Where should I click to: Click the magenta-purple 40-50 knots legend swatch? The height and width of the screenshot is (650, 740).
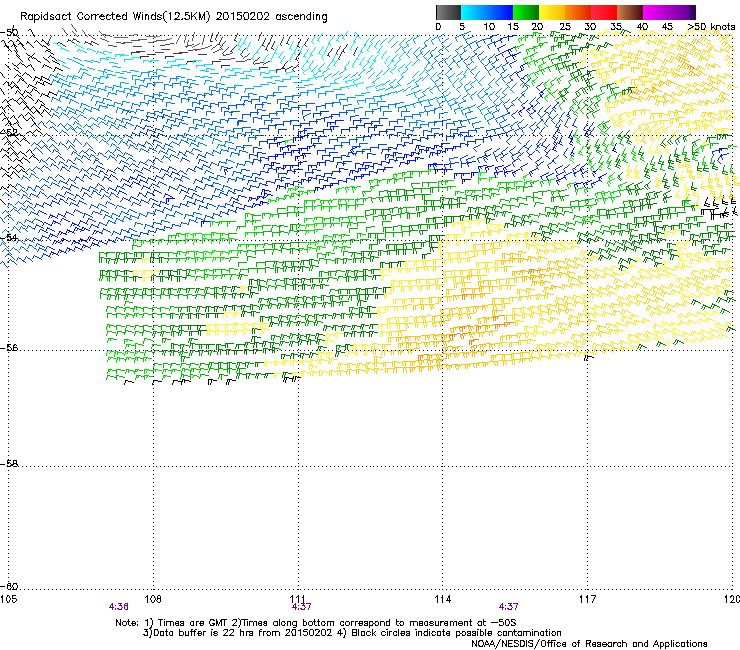[x=669, y=12]
